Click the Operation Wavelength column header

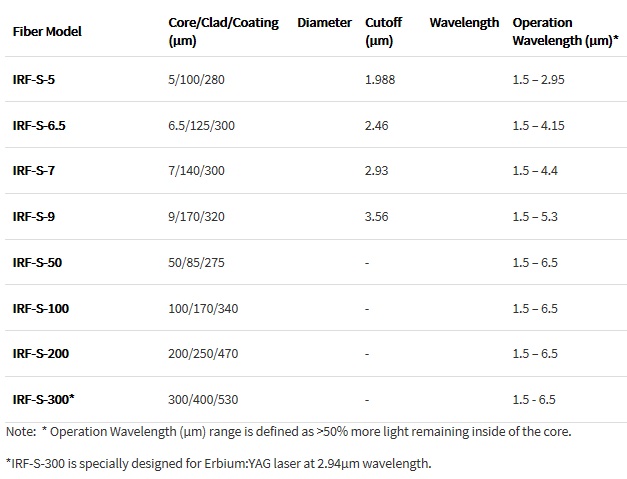coord(565,32)
